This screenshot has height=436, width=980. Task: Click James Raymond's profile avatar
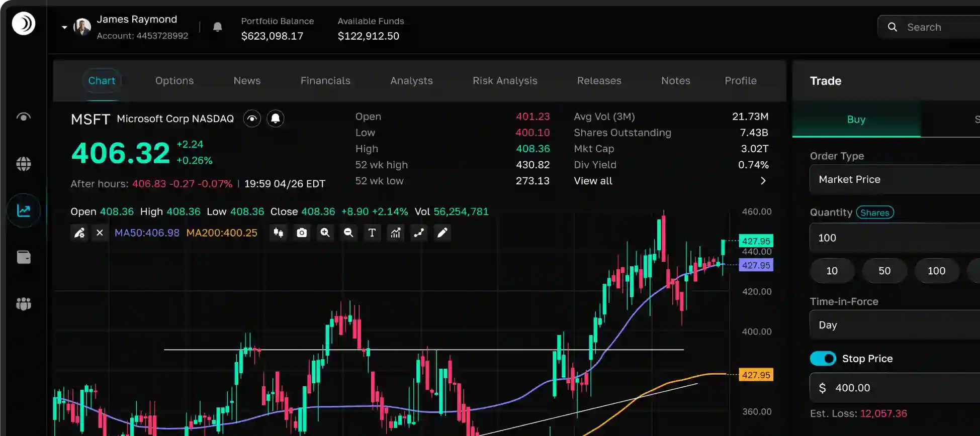[x=82, y=27]
